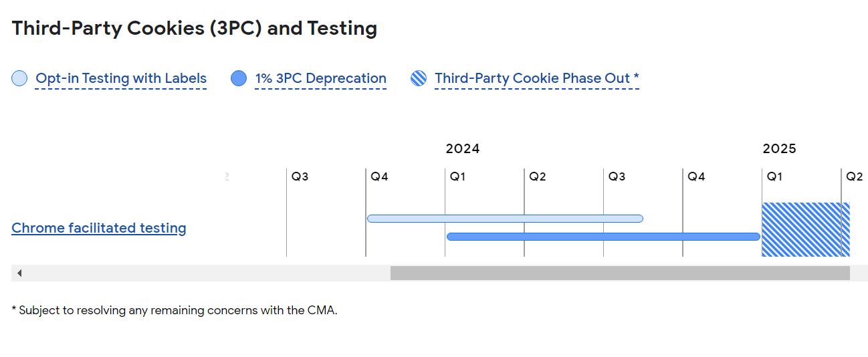868x357 pixels.
Task: Click the striped phase-out block in the timeline
Action: 805,229
